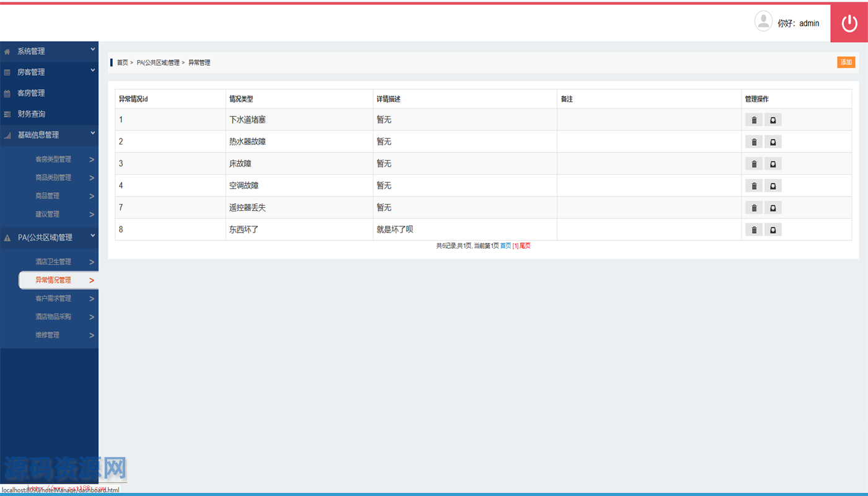Click the edit icon for 东西坏了 row

(x=773, y=230)
